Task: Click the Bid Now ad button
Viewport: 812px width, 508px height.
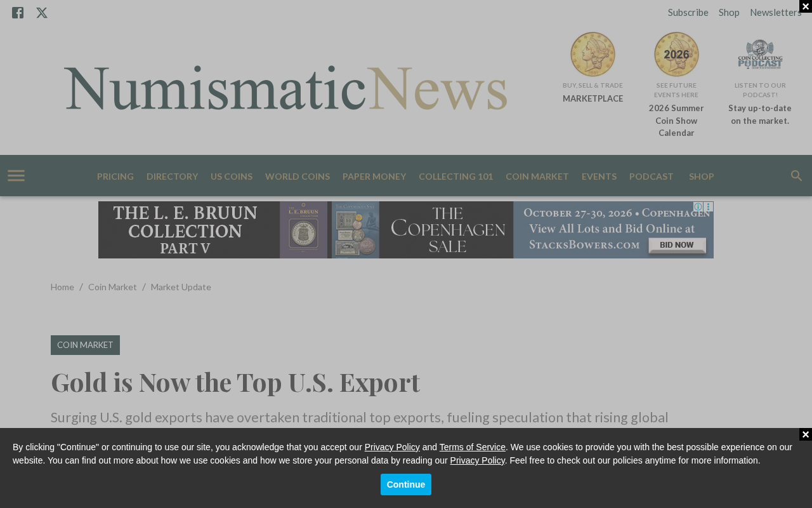Action: click(x=678, y=245)
